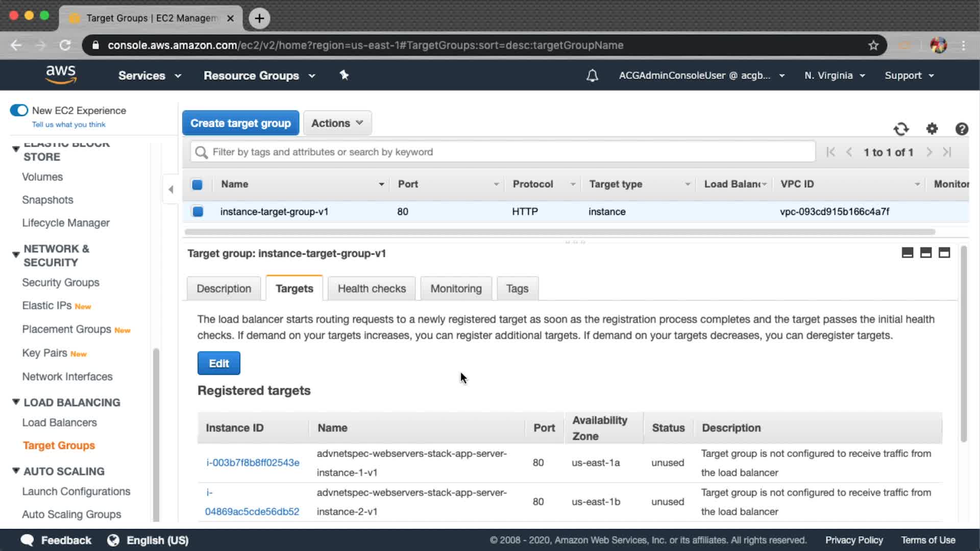This screenshot has height=551, width=980.
Task: Click the filter by tags search field
Action: (x=503, y=152)
